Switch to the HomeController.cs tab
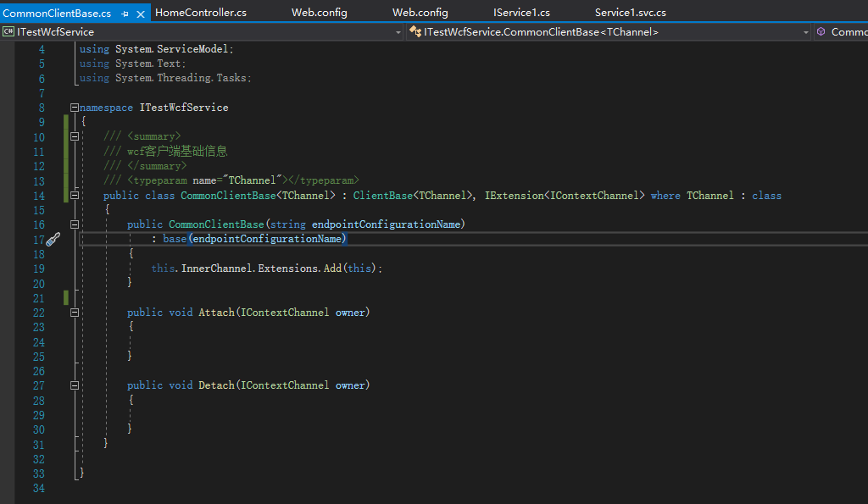The image size is (868, 504). (201, 13)
